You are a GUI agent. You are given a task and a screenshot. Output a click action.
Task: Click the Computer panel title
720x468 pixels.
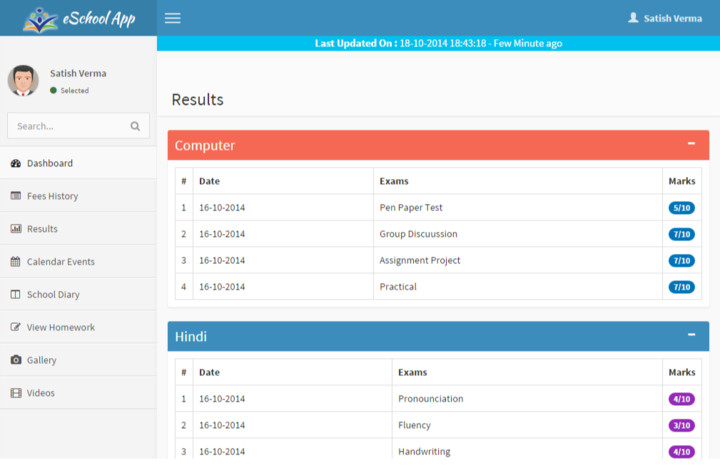point(205,146)
